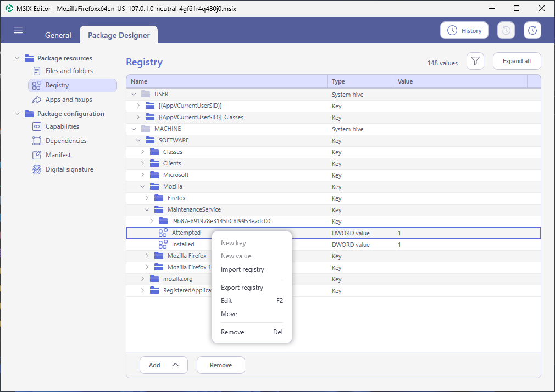Open the History panel button

(464, 30)
